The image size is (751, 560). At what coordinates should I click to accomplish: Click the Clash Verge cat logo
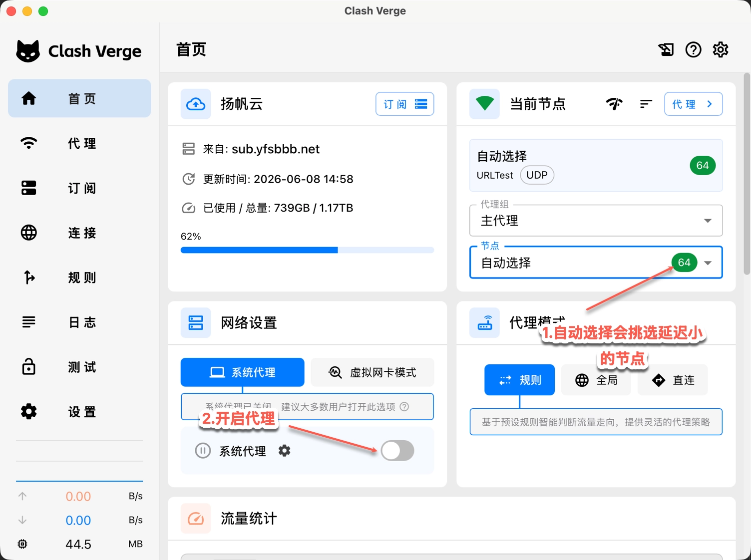click(28, 51)
